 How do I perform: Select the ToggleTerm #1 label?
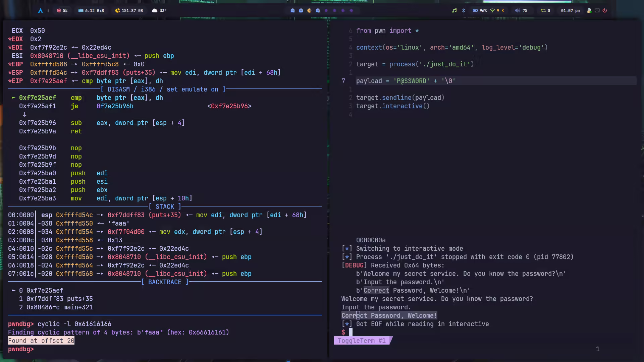[362, 341]
